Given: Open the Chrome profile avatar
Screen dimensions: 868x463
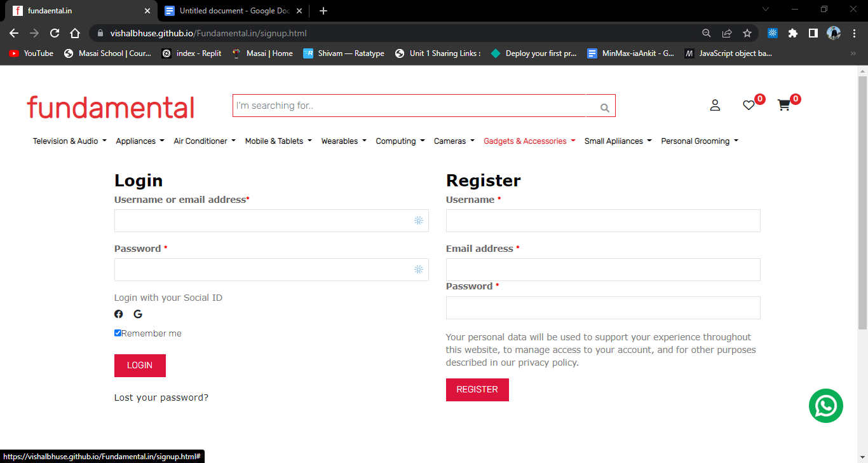Looking at the screenshot, I should 834,33.
